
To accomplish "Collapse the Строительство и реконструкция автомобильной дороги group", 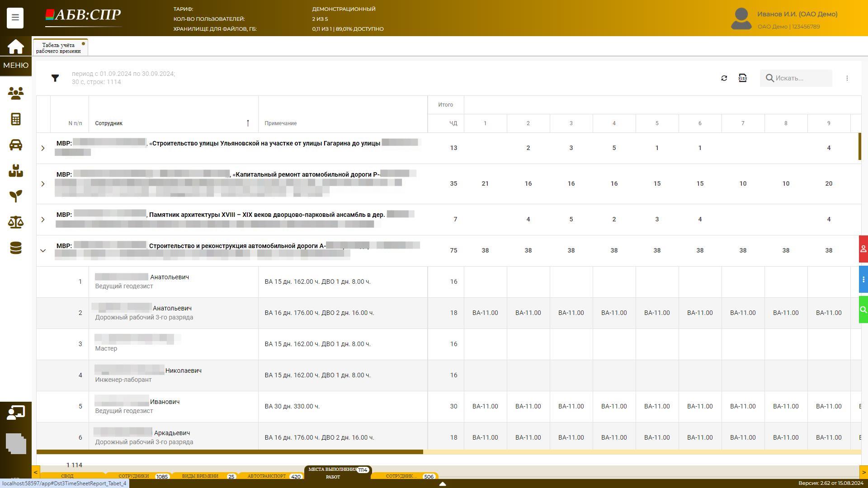I will click(x=43, y=251).
